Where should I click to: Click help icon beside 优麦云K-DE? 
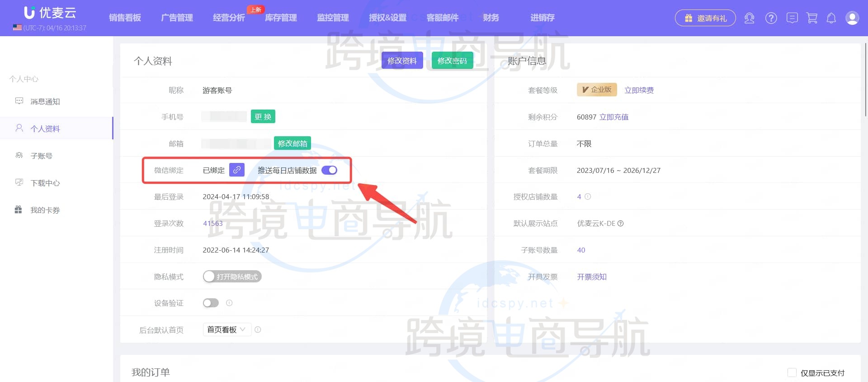(621, 223)
